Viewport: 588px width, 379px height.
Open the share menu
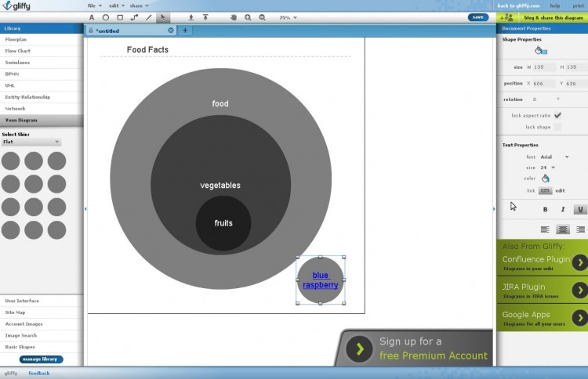click(x=139, y=5)
